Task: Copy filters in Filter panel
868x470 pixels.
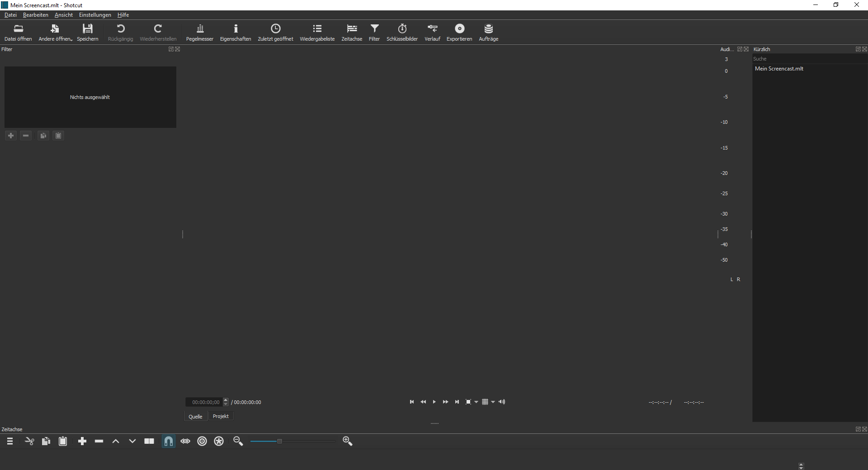Action: click(43, 136)
